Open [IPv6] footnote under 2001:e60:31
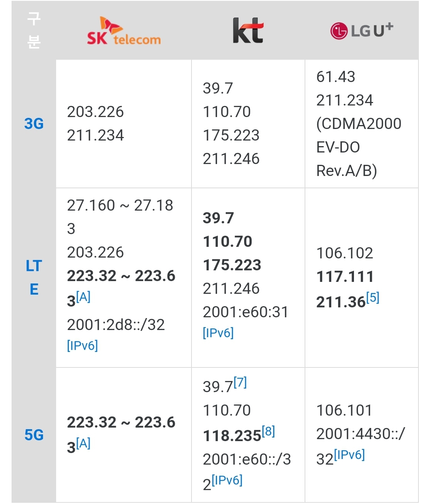The height and width of the screenshot is (504, 430). click(218, 332)
